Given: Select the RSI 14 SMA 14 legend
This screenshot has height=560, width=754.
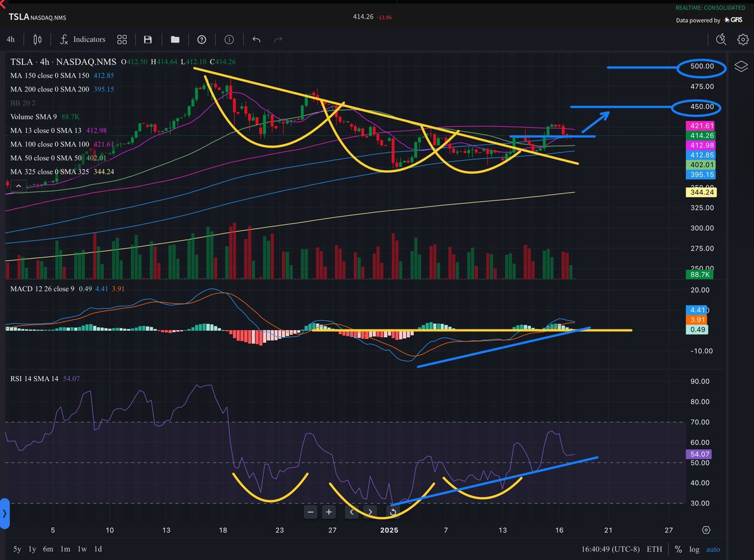Looking at the screenshot, I should click(x=44, y=379).
